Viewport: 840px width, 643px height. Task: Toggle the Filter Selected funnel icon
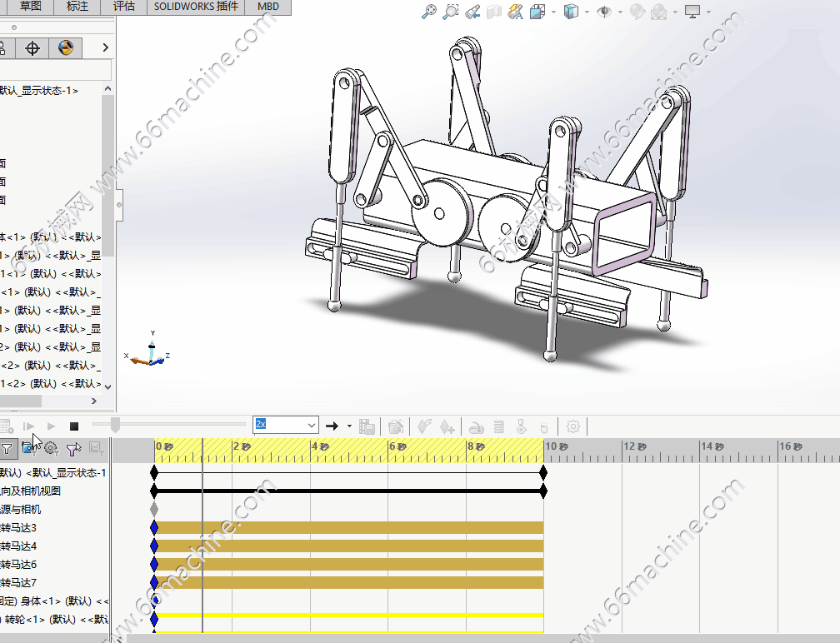(x=73, y=449)
